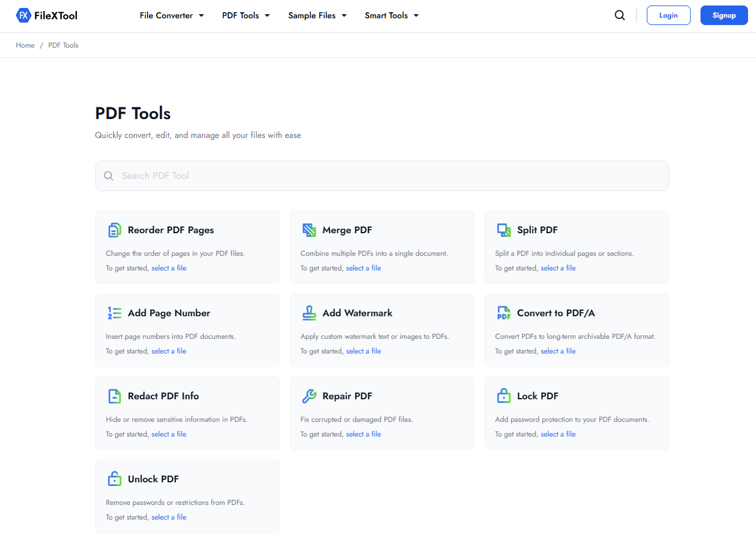Click Home in the breadcrumb navigation
756x544 pixels.
(25, 45)
